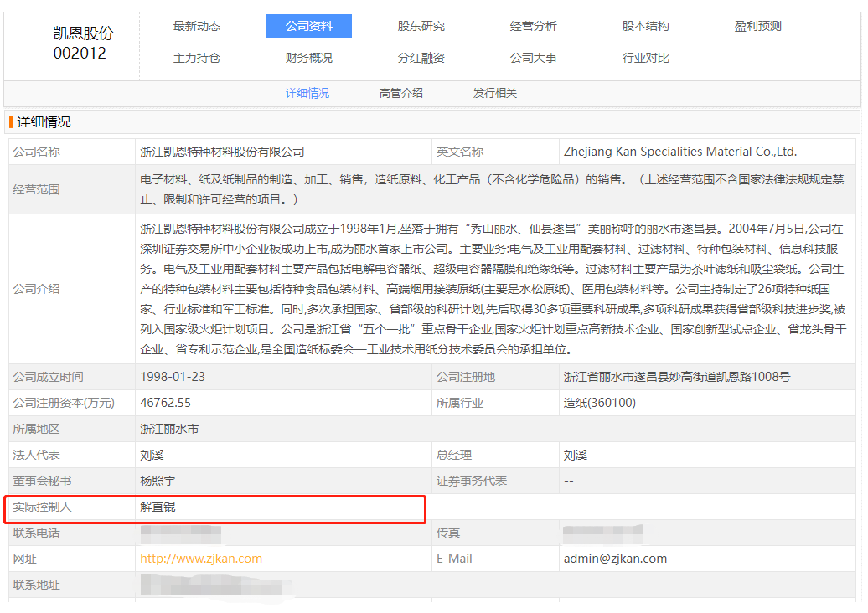The image size is (868, 613).
Task: Click the 公司注册资本(万元) label
Action: [x=64, y=403]
